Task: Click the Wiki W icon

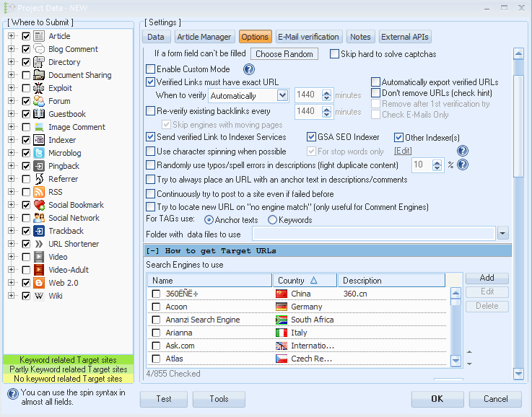Action: tap(39, 296)
